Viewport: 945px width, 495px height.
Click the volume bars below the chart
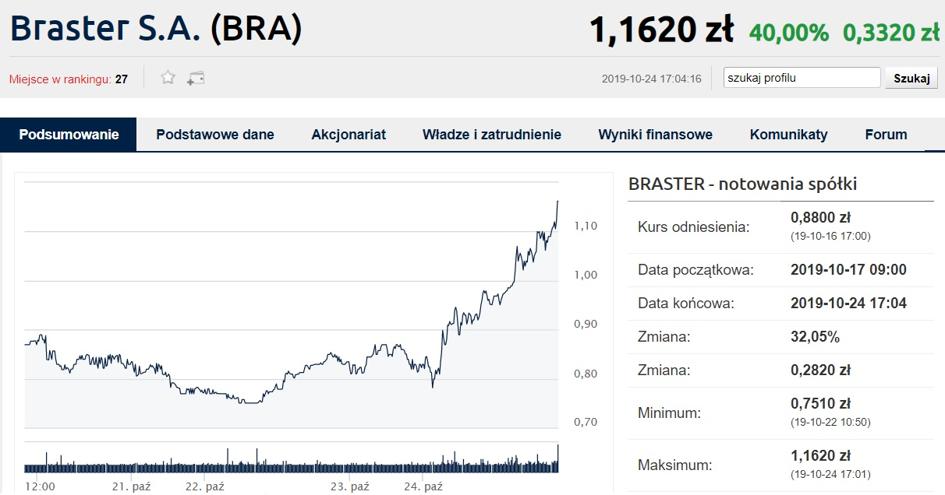(290, 464)
